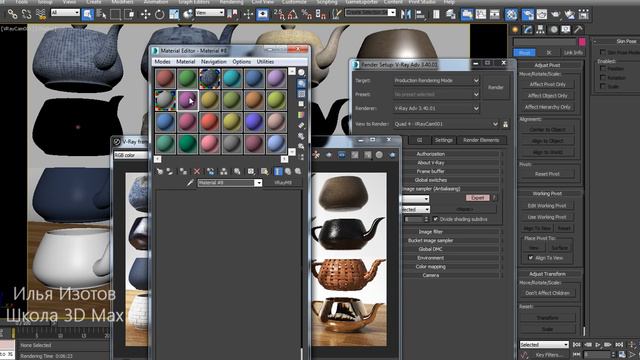Open the Preset dropdown in Render Setup

[x=436, y=94]
